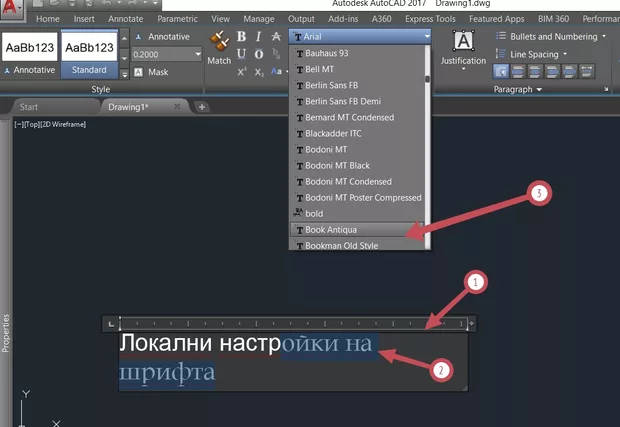Close the Drawing1 file tab
The height and width of the screenshot is (427, 620).
[x=177, y=106]
